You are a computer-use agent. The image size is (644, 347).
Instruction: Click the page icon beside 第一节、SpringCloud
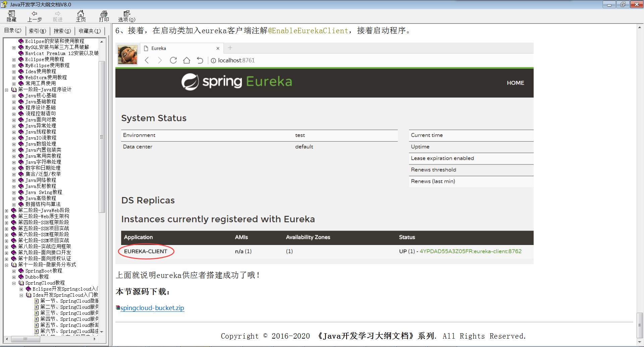pos(37,301)
